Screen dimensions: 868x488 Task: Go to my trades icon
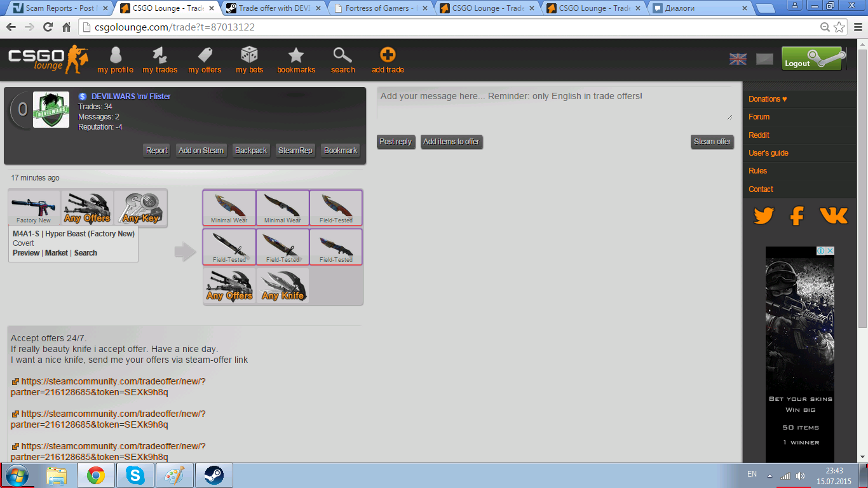(x=159, y=56)
